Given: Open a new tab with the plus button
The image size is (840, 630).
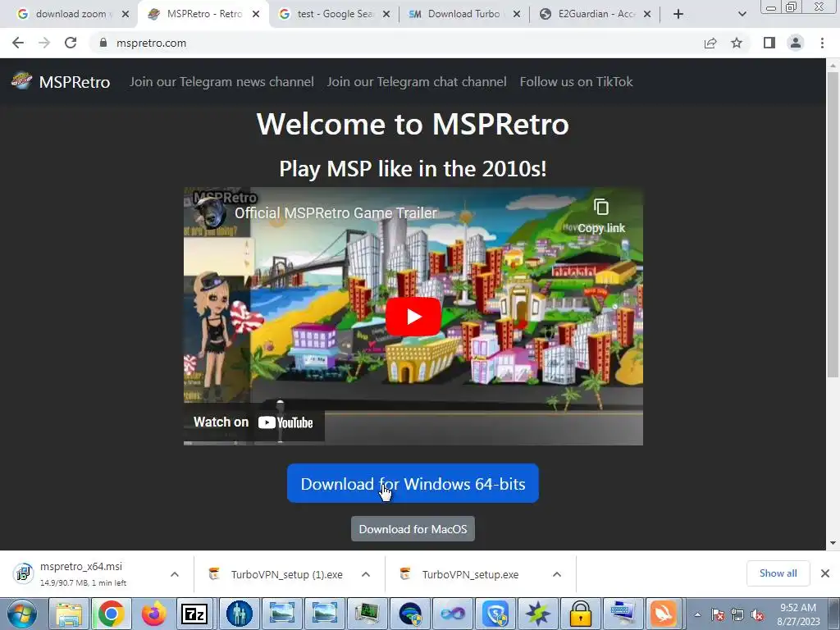Looking at the screenshot, I should pyautogui.click(x=678, y=15).
